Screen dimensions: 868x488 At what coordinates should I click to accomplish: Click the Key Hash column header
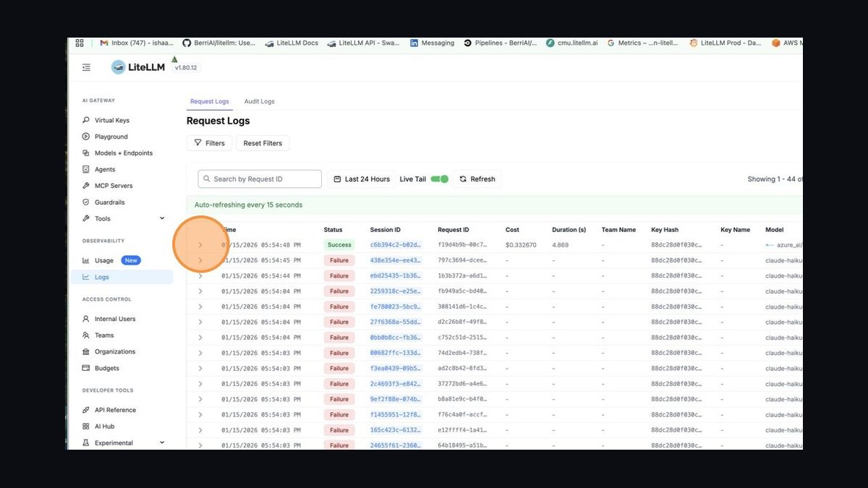tap(665, 230)
